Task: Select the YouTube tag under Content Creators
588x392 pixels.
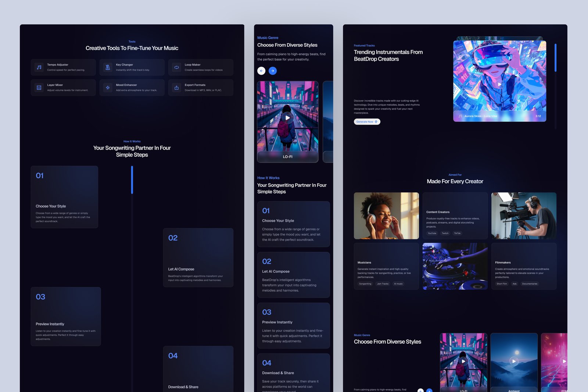Action: coord(431,233)
